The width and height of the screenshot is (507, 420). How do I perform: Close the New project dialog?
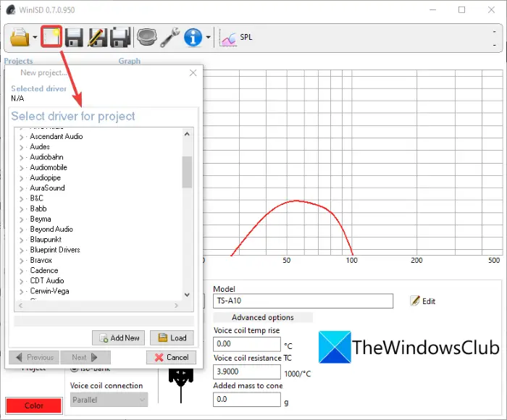click(193, 72)
